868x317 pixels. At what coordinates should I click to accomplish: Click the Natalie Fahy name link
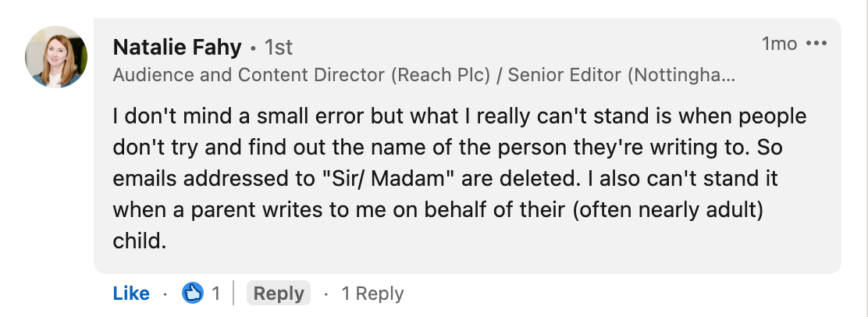pos(178,47)
